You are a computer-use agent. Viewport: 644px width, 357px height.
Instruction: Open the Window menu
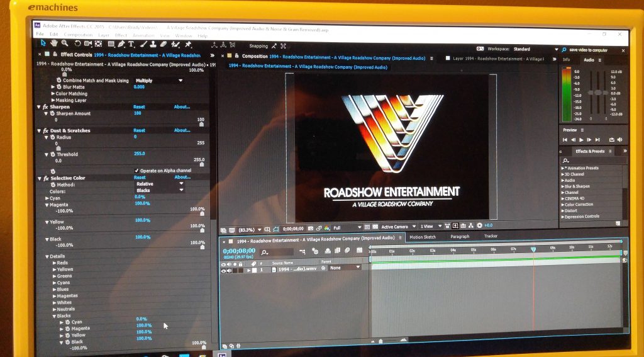(183, 36)
